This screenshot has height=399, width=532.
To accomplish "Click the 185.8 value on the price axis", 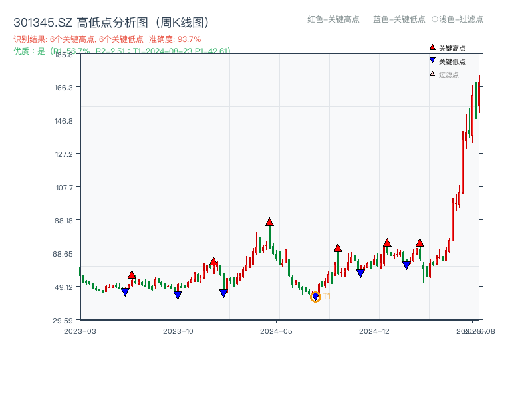I will point(65,57).
